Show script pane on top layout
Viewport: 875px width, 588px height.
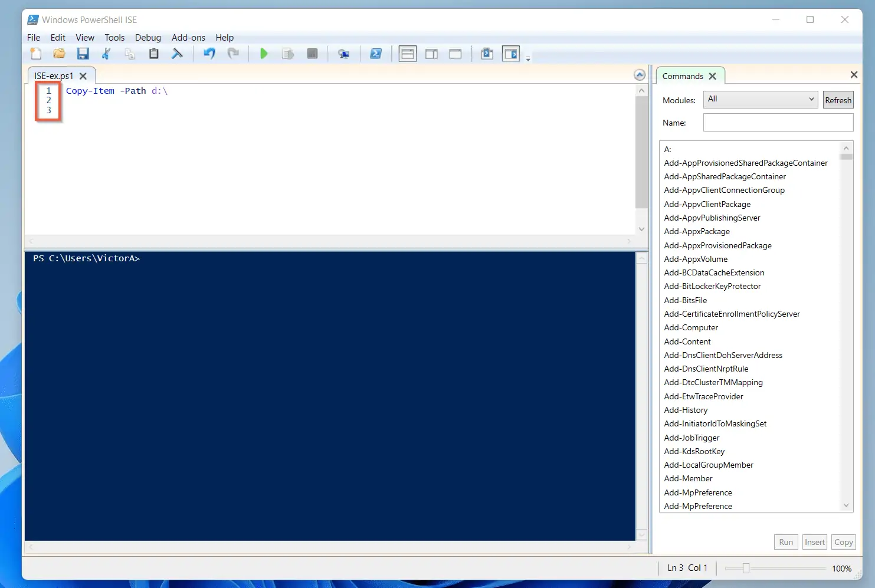click(x=408, y=54)
